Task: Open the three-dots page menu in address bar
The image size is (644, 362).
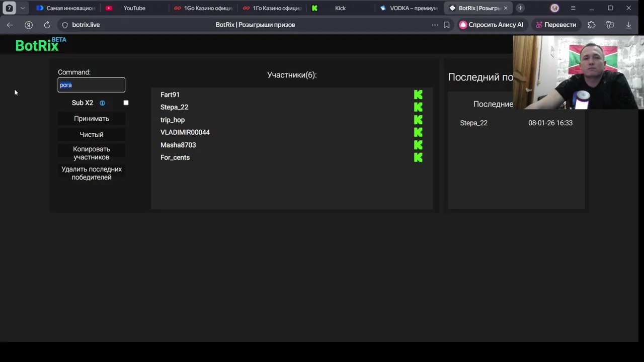Action: point(435,25)
